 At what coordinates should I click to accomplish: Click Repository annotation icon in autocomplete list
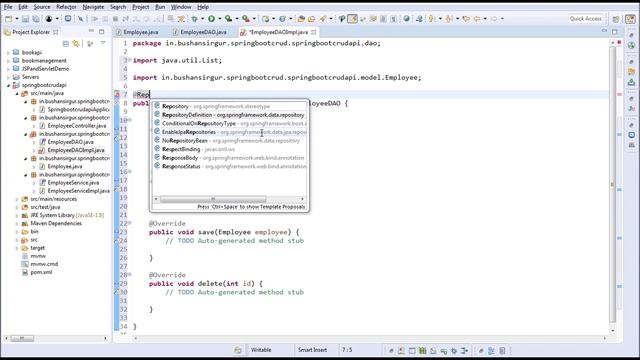157,106
